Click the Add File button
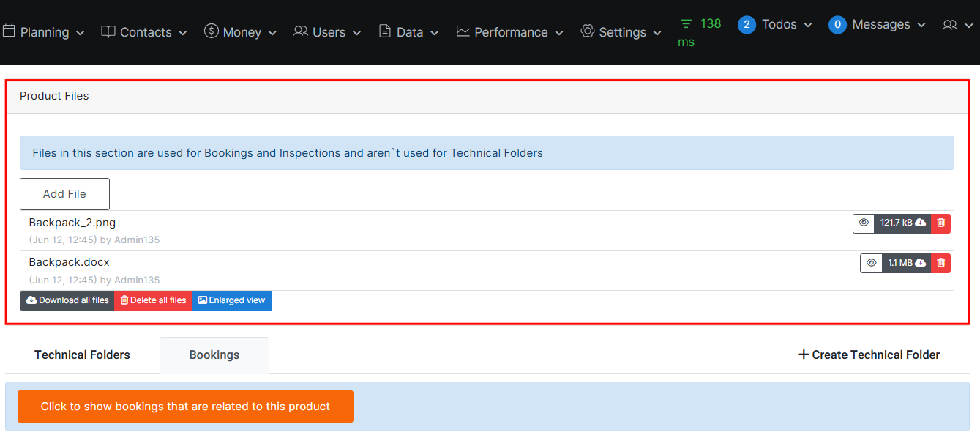Screen dimensions: 980x438 (64, 194)
